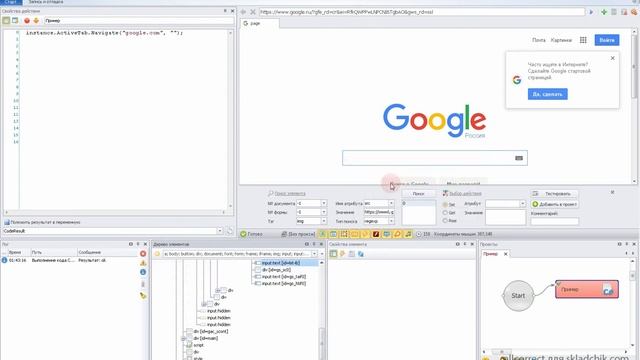
Task: Click the magnifier icon in yellow status toolbar
Action: coord(397,234)
